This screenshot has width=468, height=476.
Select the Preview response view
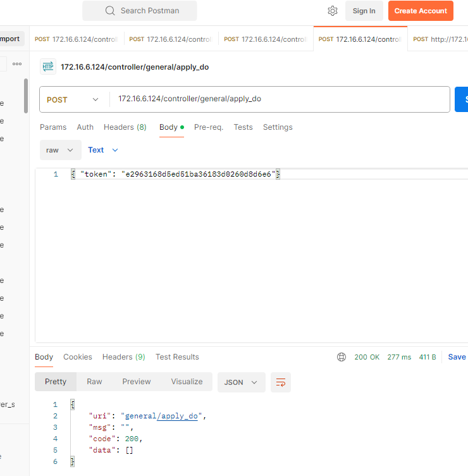click(x=137, y=382)
